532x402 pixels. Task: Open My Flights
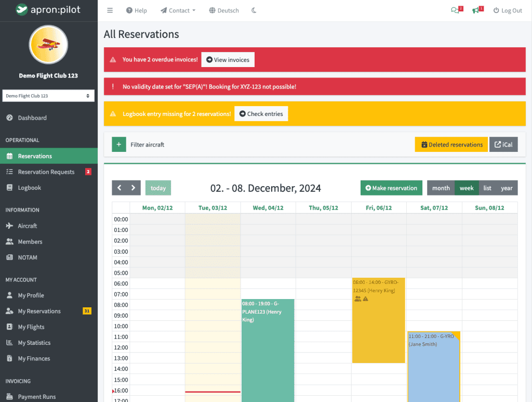(49, 327)
